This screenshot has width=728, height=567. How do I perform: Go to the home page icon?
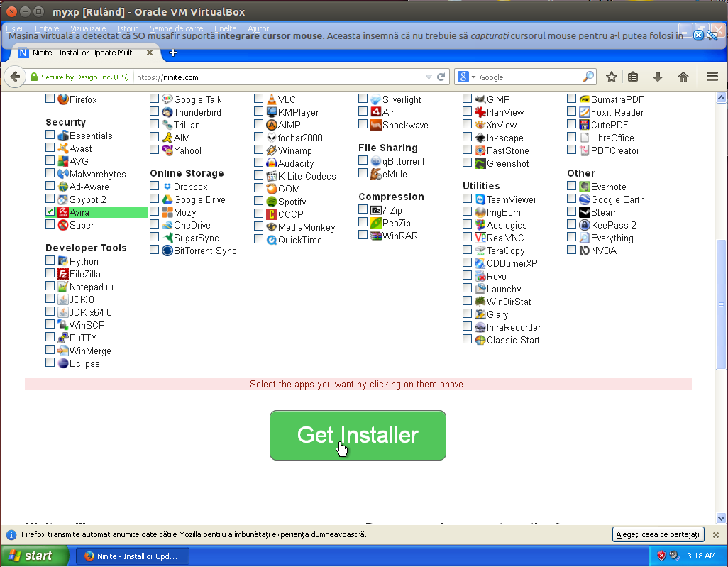pyautogui.click(x=683, y=77)
